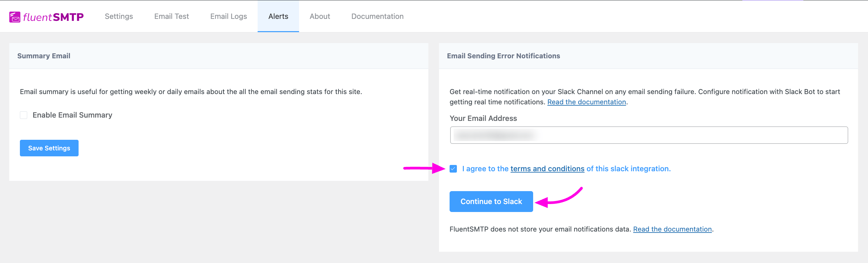Switch to the Email Test tab
Viewport: 868px width, 263px height.
tap(171, 16)
